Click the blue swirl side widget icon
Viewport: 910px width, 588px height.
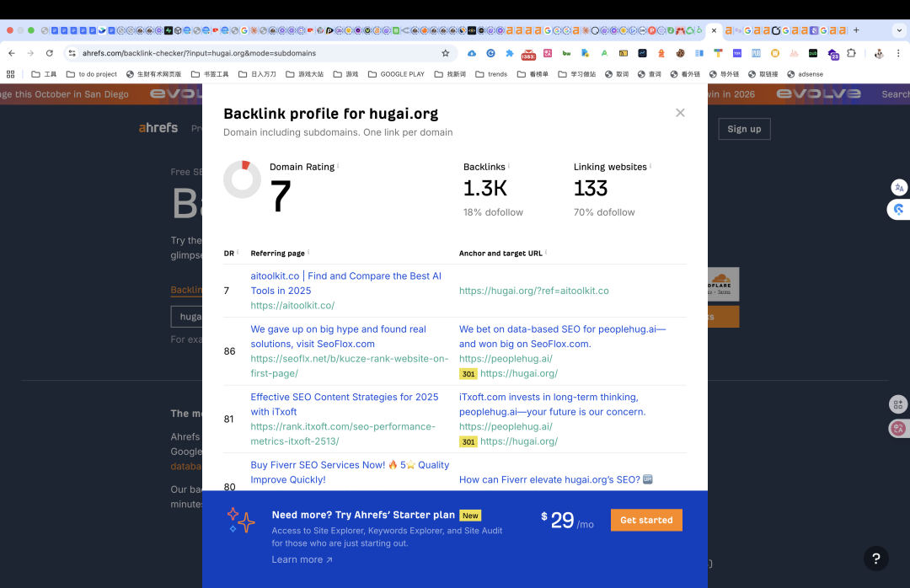[x=899, y=209]
